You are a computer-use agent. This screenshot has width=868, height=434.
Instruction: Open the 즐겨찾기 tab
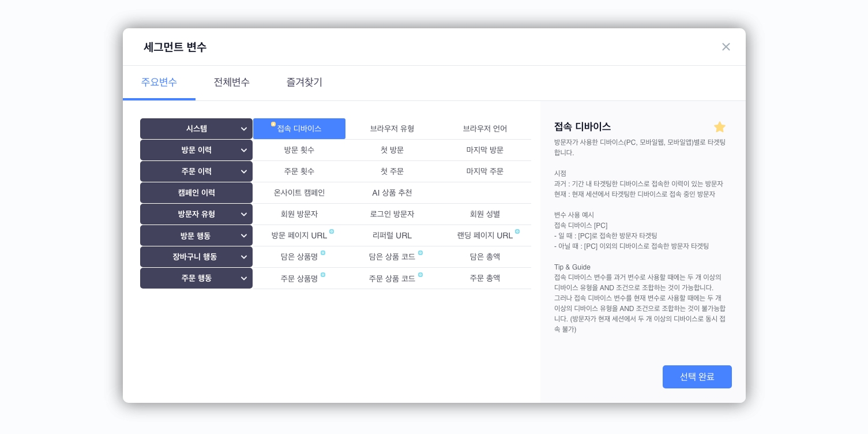(x=304, y=83)
